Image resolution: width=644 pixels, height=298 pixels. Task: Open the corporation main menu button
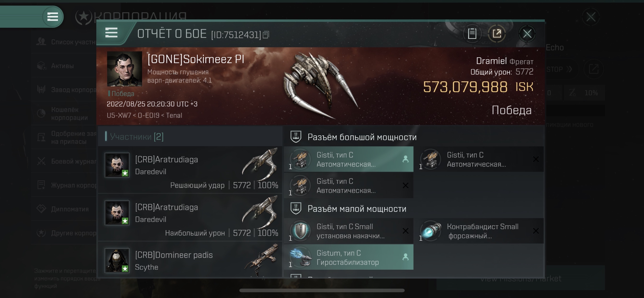click(x=52, y=17)
